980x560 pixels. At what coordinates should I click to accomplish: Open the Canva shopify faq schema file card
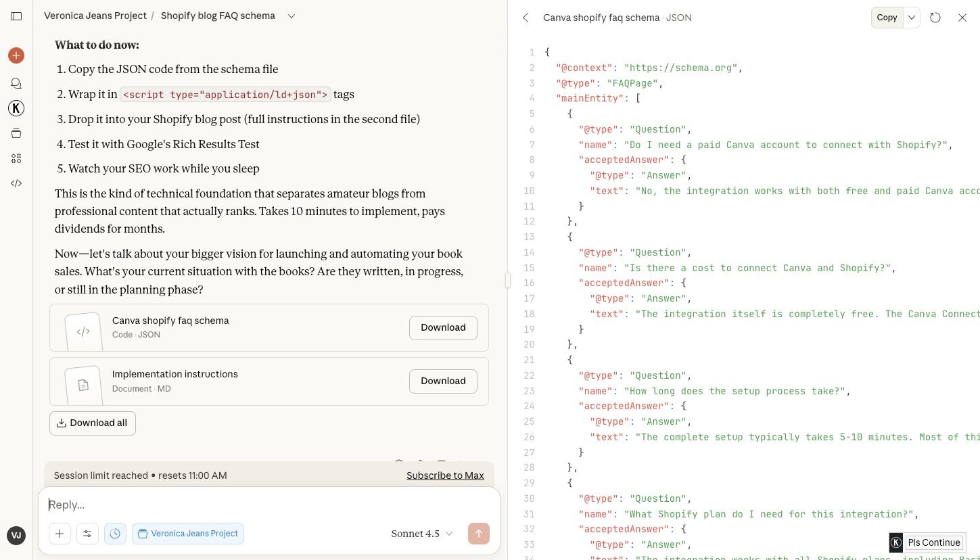269,327
